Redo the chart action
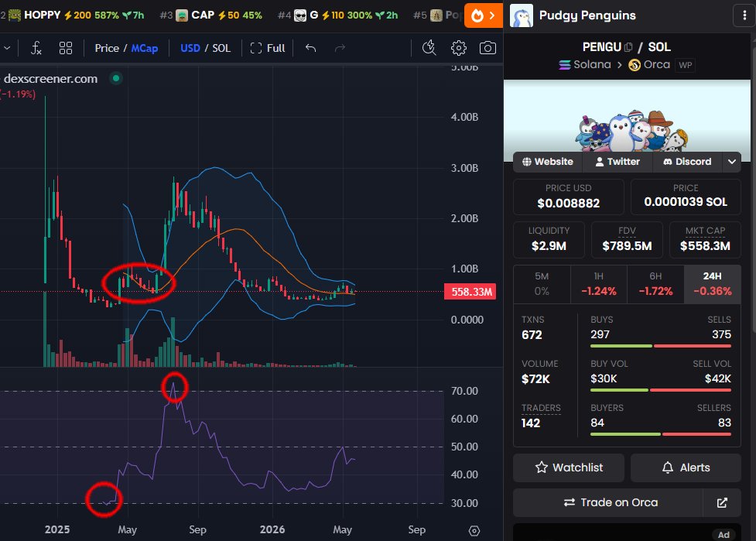 [340, 48]
